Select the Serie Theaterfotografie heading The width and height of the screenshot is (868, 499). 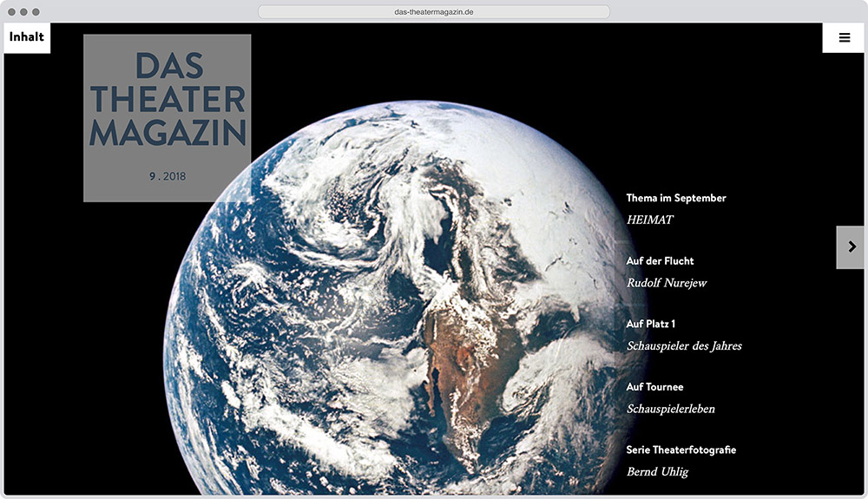681,450
